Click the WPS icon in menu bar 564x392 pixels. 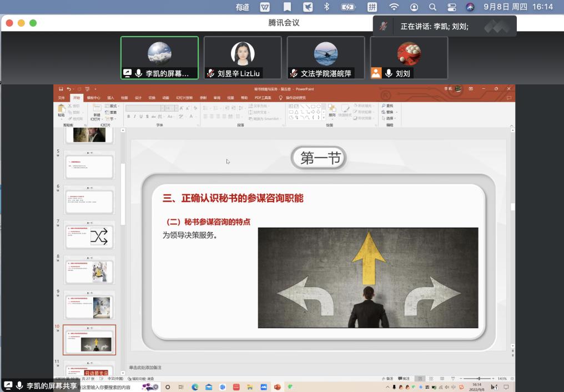coord(265,7)
